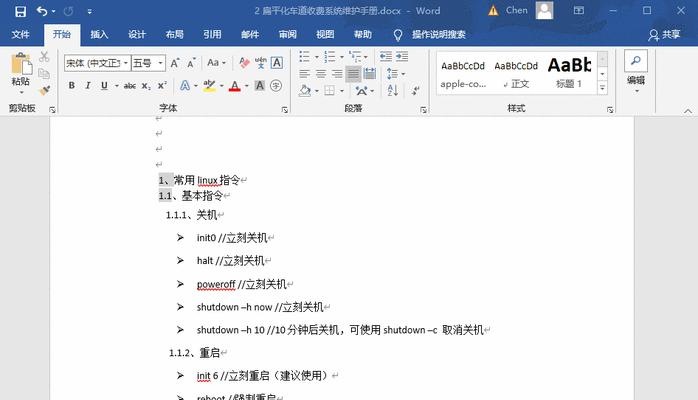698x400 pixels.
Task: Apply multilevel list
Action: (x=355, y=57)
